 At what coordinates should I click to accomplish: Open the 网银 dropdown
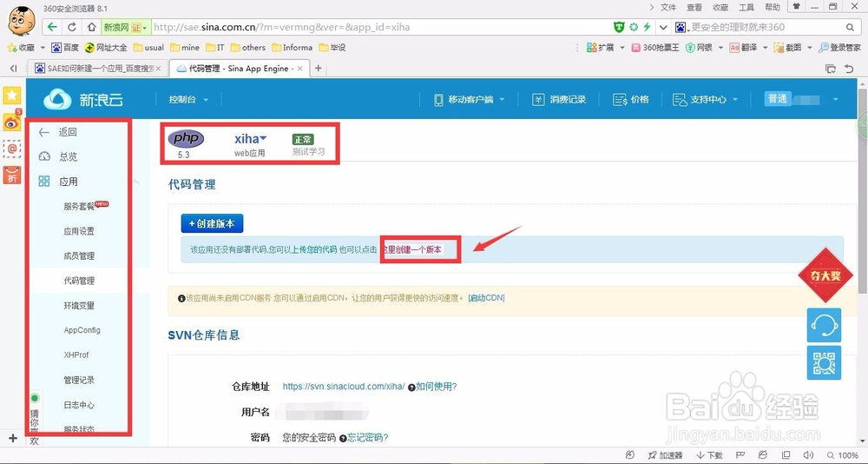click(704, 48)
